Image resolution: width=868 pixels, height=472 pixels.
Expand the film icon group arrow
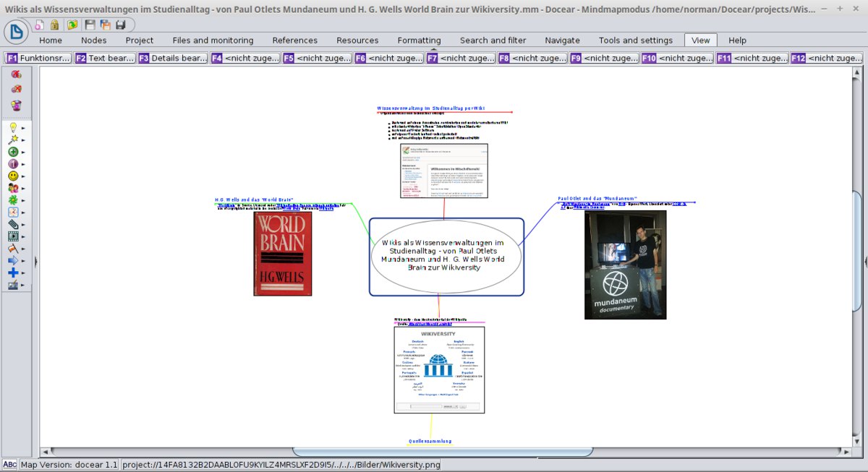(x=23, y=237)
